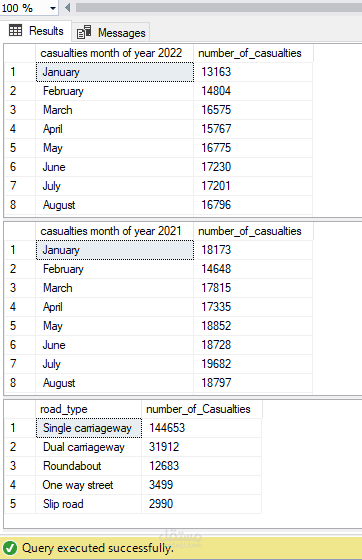
Task: Select August cell in the 2022 grid
Action: click(114, 205)
